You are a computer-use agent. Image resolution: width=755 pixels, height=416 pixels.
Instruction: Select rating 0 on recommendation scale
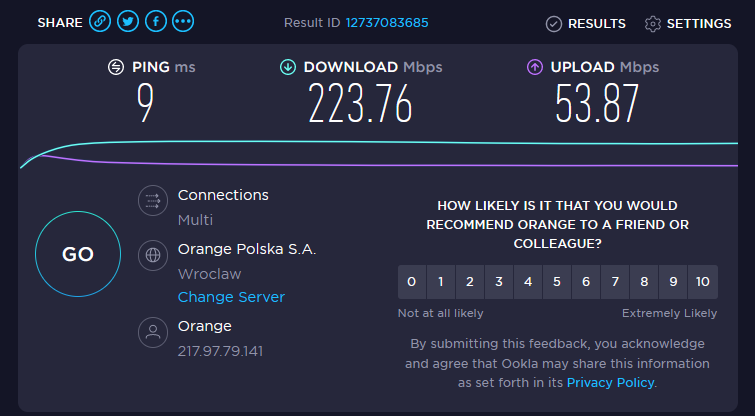point(411,282)
